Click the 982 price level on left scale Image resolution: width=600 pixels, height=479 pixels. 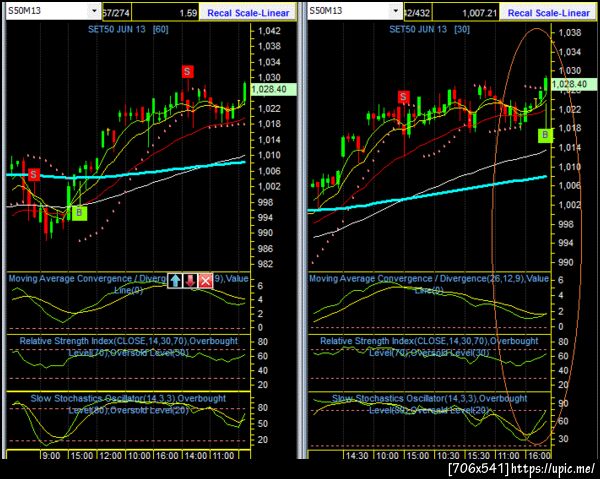click(265, 264)
